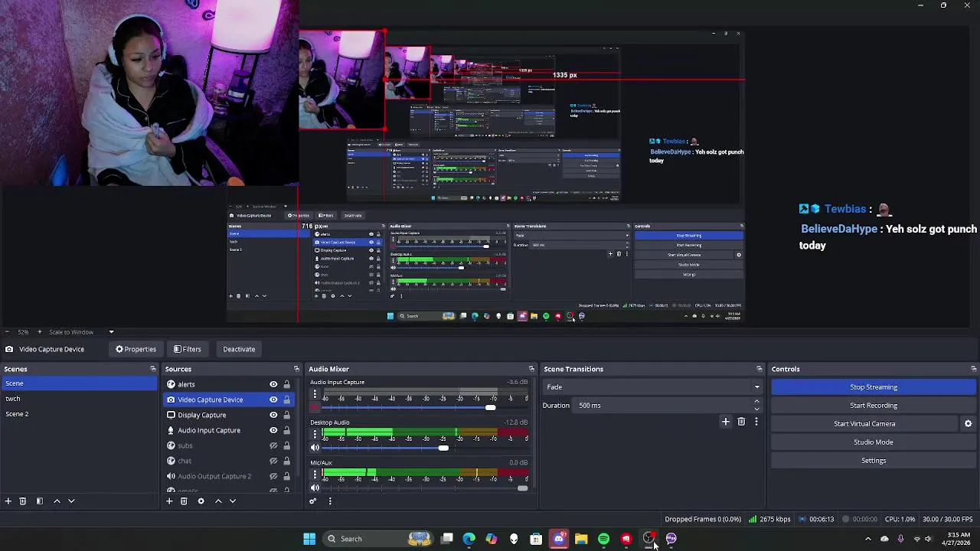The width and height of the screenshot is (980, 551).
Task: Open Audio Input Capture mixer options dots
Action: [315, 394]
